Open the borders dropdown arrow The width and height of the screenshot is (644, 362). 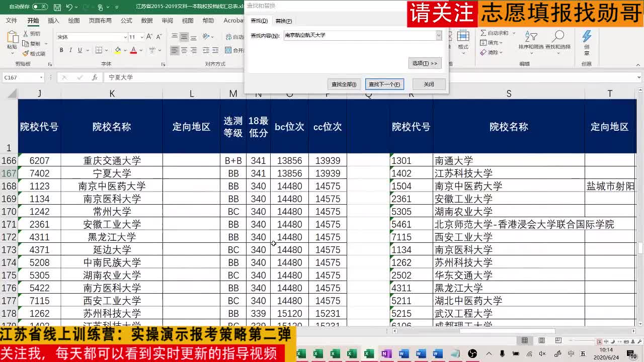pos(107,50)
